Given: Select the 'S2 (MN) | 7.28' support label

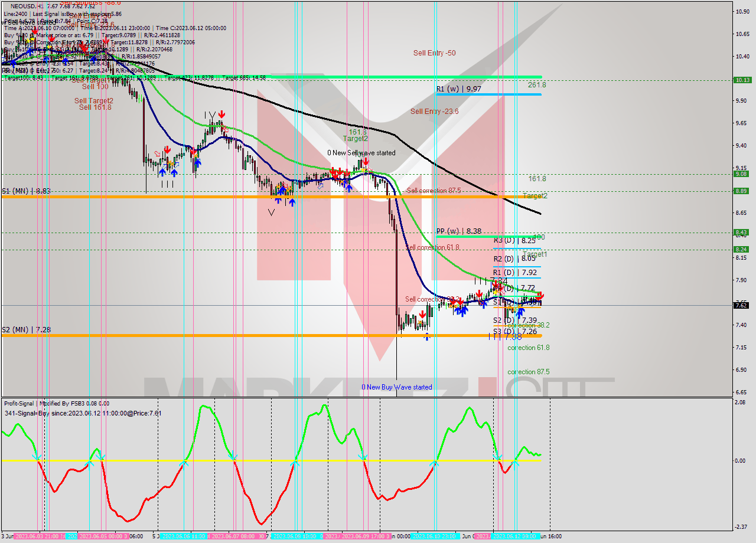Looking at the screenshot, I should (x=26, y=329).
